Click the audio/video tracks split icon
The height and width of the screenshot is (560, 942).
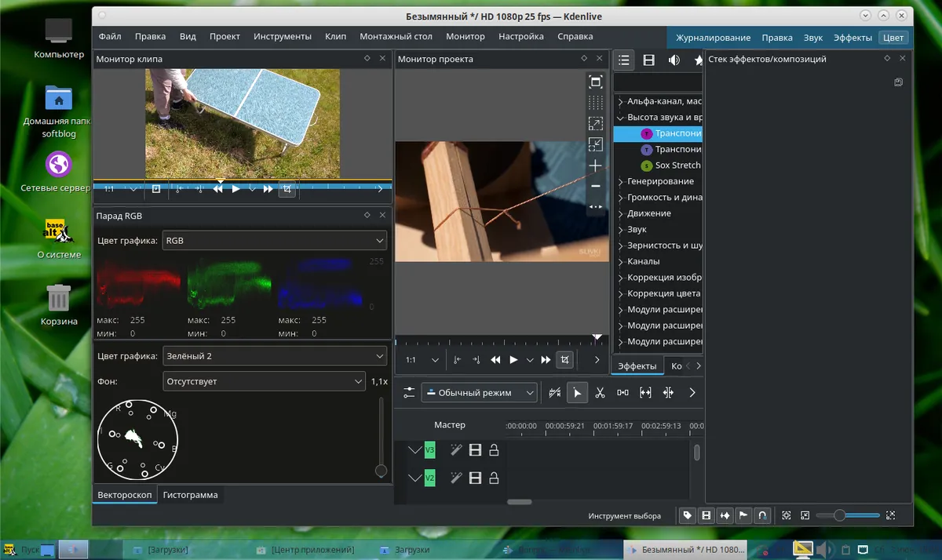click(555, 392)
